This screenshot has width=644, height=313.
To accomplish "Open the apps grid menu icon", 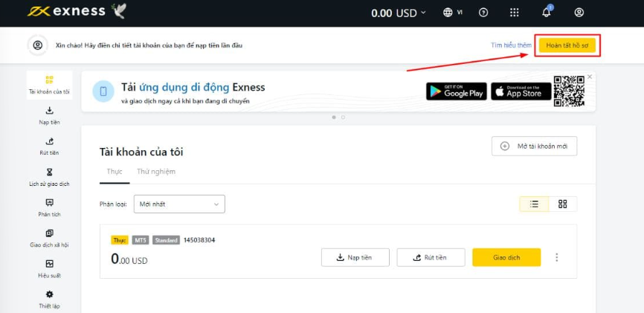I will (x=515, y=13).
